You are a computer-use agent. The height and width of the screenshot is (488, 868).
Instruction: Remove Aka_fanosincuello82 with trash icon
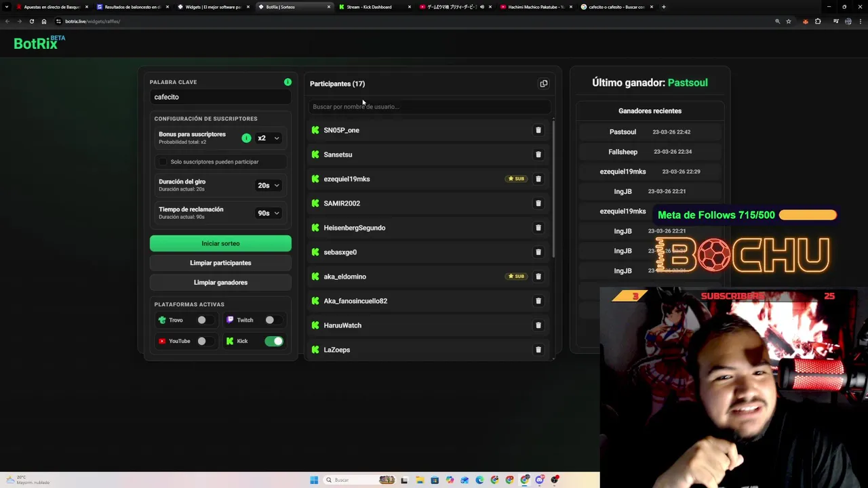(538, 301)
